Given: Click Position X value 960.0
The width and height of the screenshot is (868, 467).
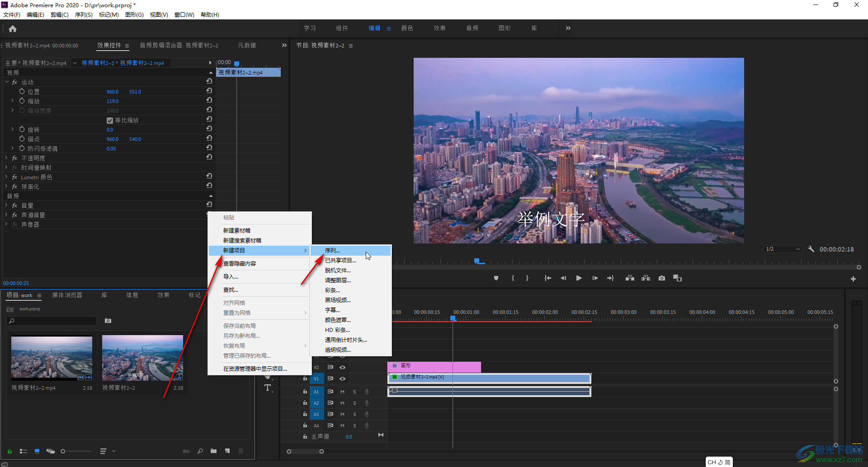Looking at the screenshot, I should pos(113,92).
